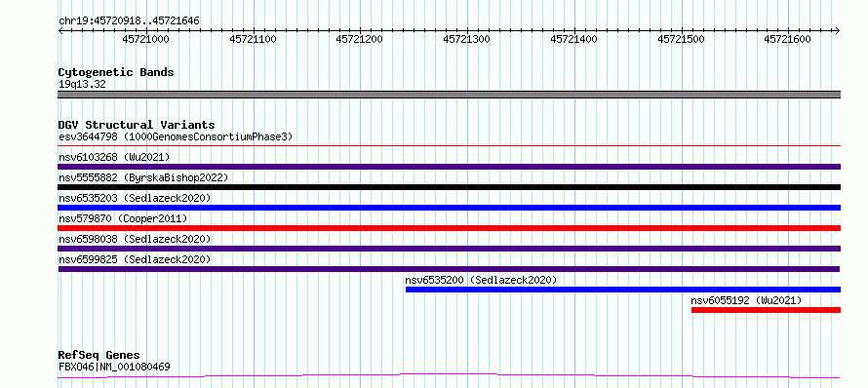This screenshot has height=388, width=868.
Task: Open the nsv6535203 (Sedlazeck2020) label
Action: coord(135,198)
